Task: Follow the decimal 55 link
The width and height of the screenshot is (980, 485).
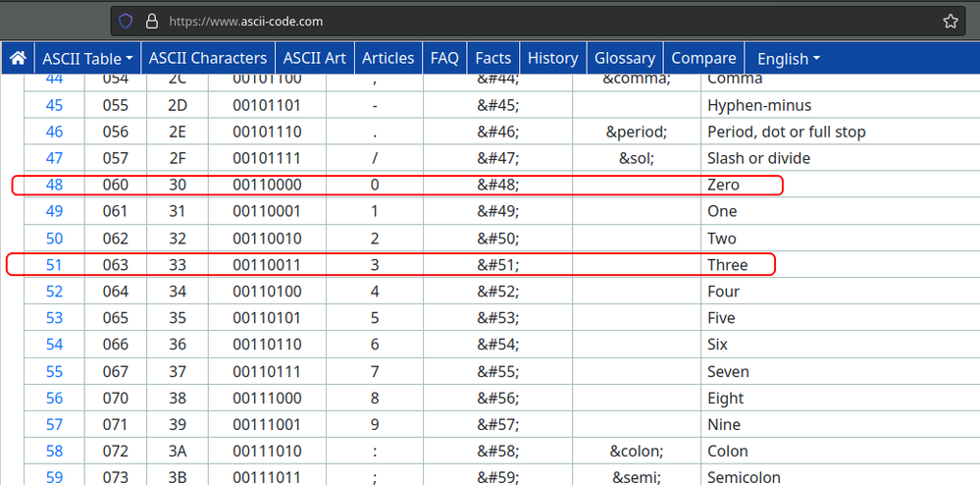Action: [54, 372]
